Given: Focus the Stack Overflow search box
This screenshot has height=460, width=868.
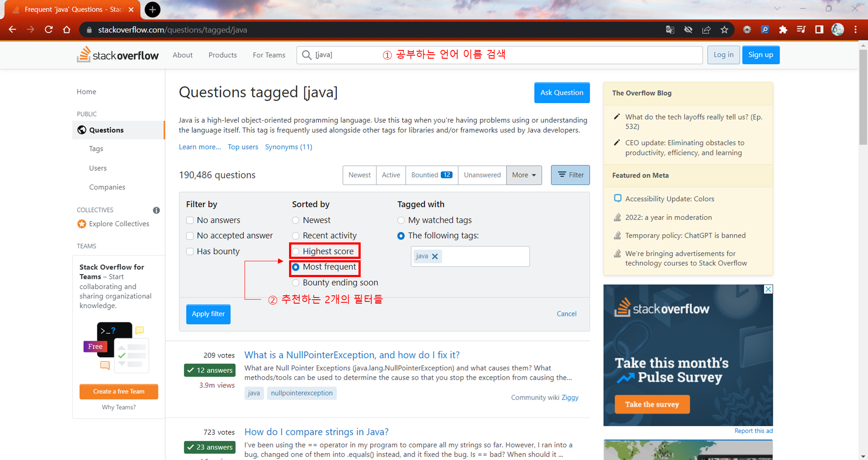Looking at the screenshot, I should (500, 55).
